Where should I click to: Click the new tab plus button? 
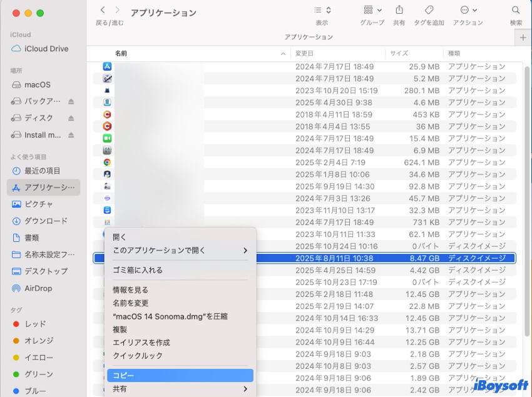[524, 37]
